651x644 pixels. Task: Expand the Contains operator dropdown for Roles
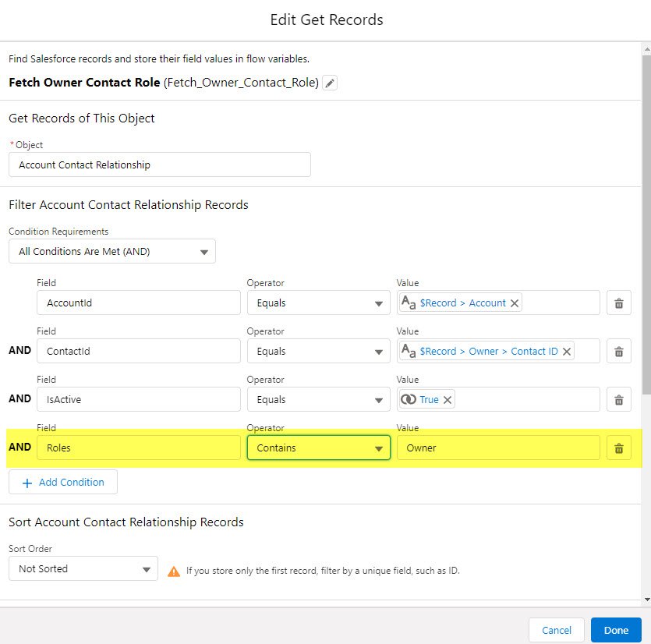318,448
